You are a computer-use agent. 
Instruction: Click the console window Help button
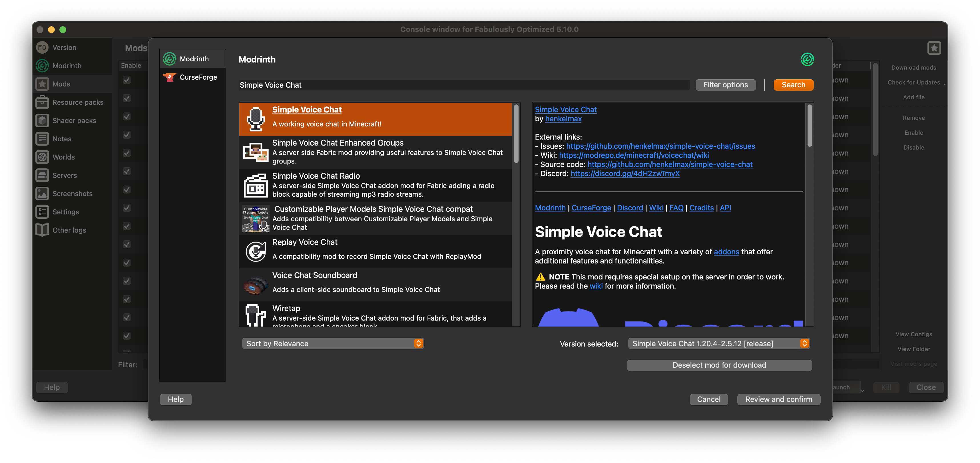52,387
